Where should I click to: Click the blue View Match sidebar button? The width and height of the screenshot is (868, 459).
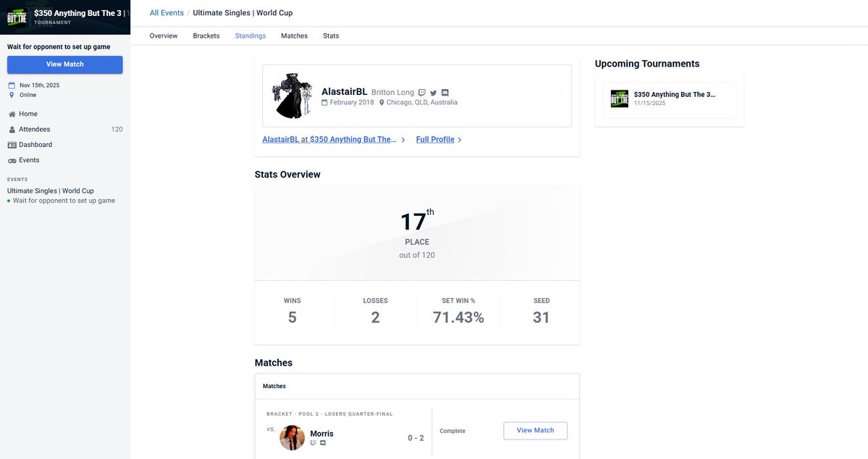[64, 64]
